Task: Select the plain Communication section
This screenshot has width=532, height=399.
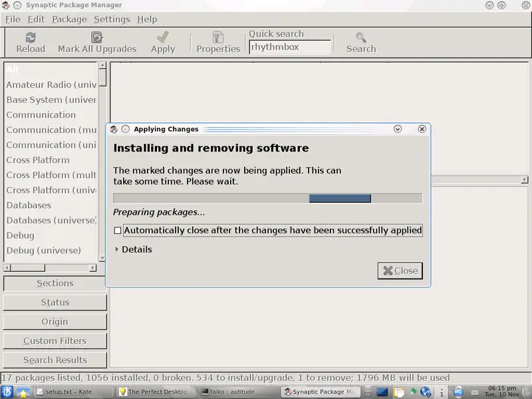Action: pos(51,115)
